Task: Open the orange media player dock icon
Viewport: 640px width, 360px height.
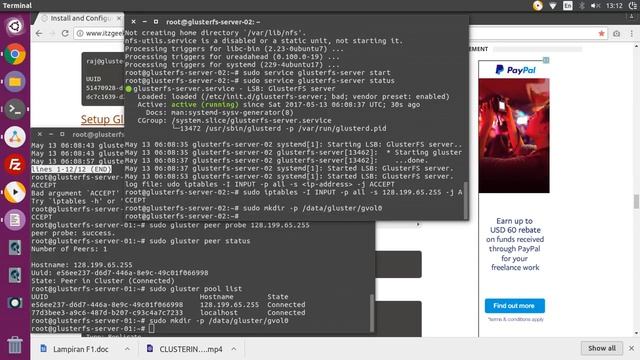Action: coord(15,192)
